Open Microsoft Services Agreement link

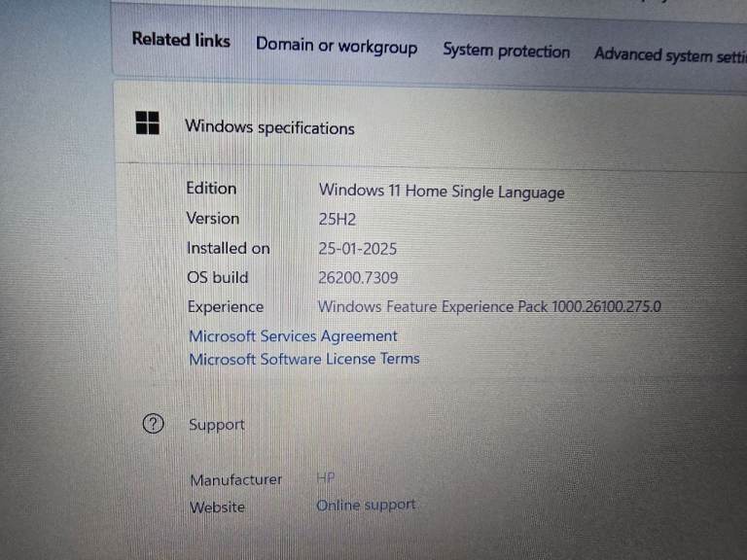click(293, 336)
